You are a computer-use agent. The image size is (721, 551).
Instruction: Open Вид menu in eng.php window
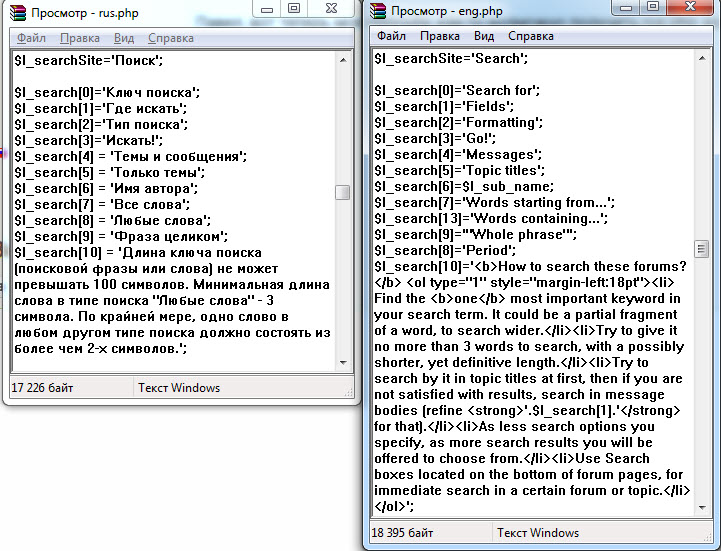pyautogui.click(x=484, y=36)
